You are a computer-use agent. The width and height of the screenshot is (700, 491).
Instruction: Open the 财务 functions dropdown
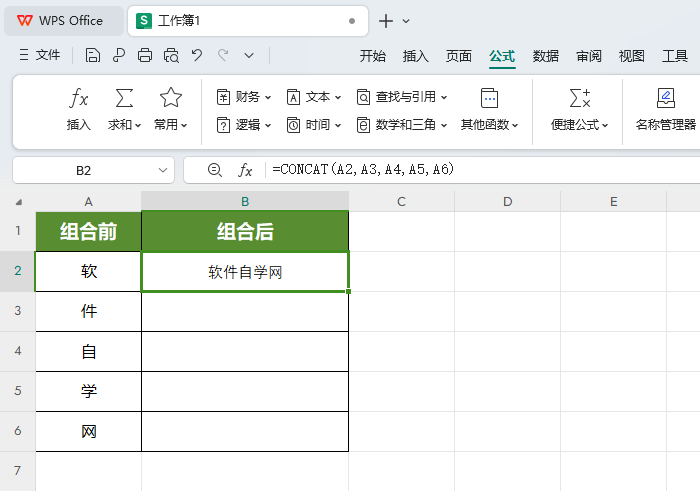(x=244, y=97)
